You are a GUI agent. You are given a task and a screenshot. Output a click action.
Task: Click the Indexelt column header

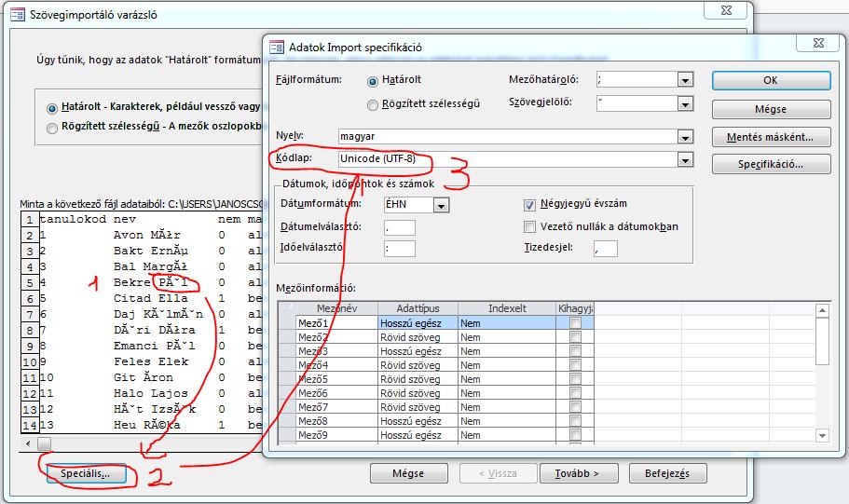tap(507, 308)
